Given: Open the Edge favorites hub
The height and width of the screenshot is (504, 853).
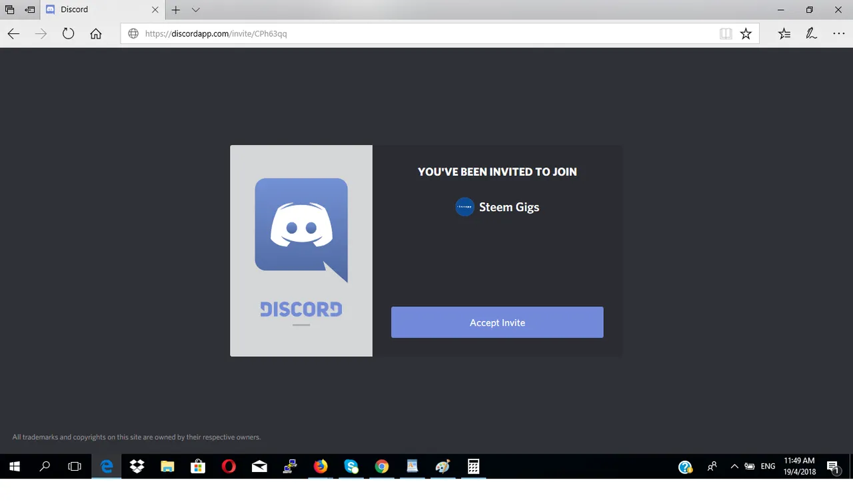Looking at the screenshot, I should 784,34.
